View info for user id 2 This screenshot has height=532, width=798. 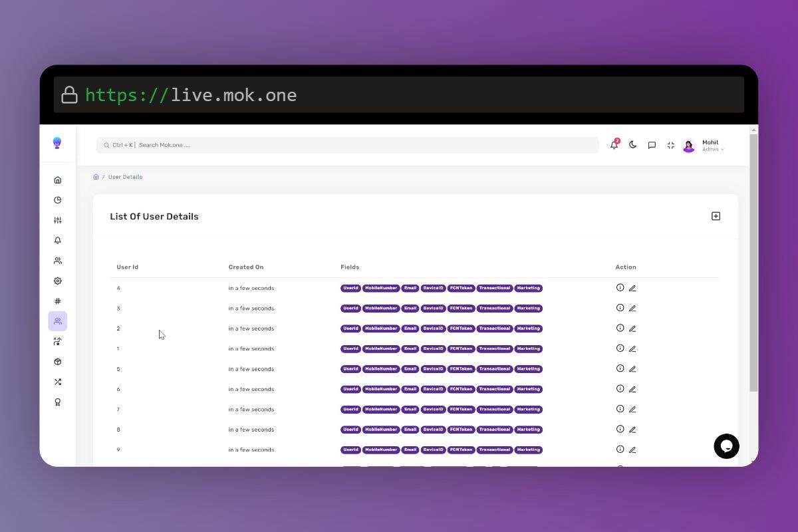click(620, 328)
